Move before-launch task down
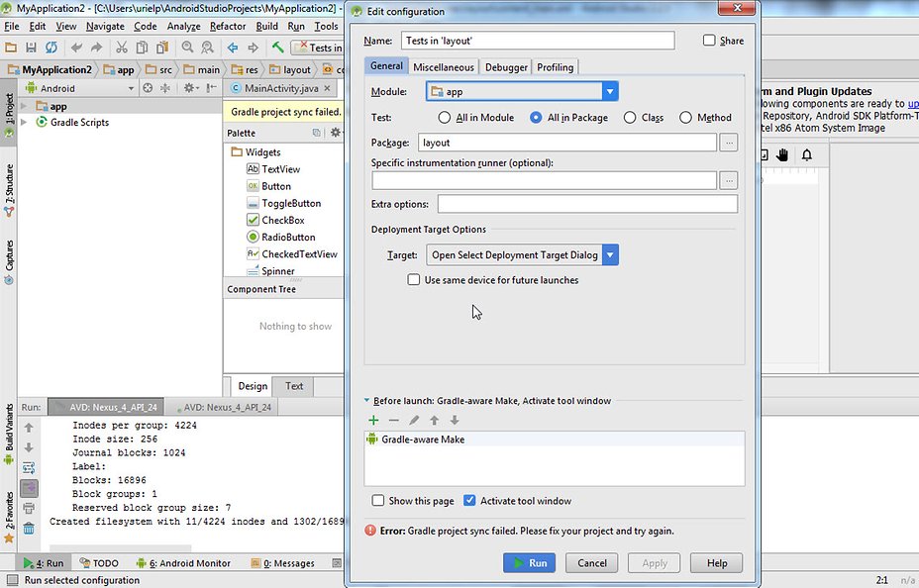 [455, 420]
